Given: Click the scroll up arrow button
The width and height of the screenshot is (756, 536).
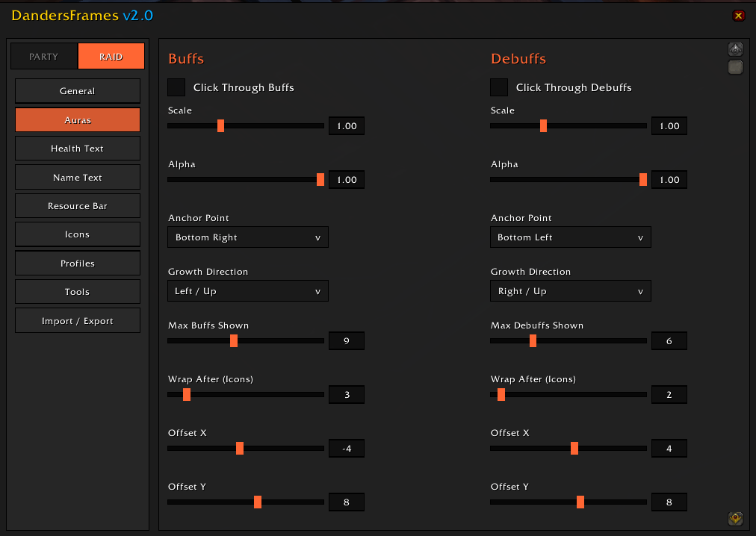Looking at the screenshot, I should click(735, 49).
